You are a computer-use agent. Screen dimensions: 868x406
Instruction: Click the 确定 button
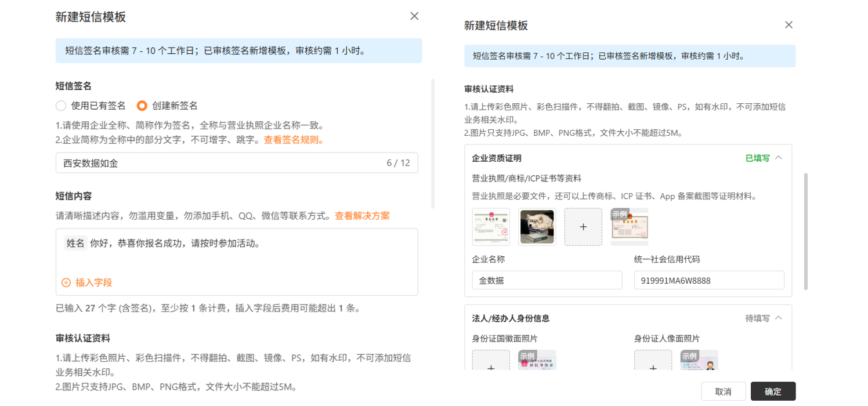point(773,391)
